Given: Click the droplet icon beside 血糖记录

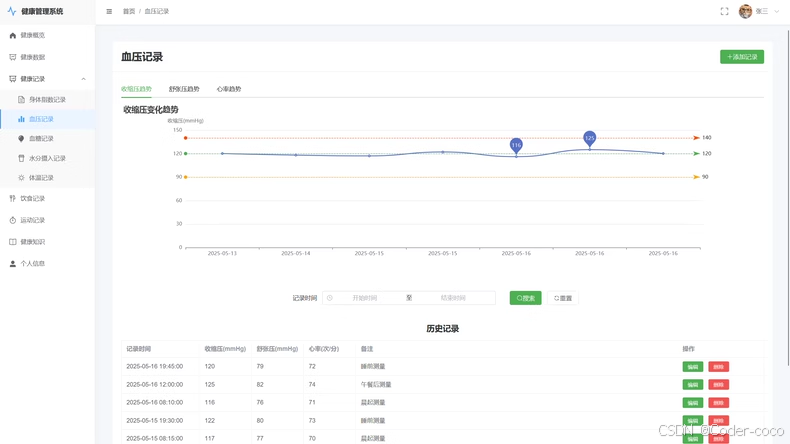Looking at the screenshot, I should click(21, 139).
